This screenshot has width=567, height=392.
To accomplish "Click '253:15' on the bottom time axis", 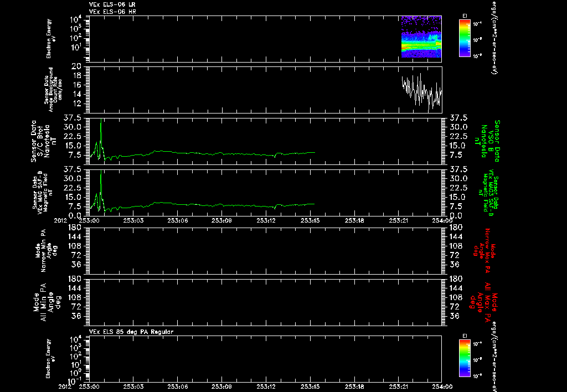I will [x=310, y=386].
